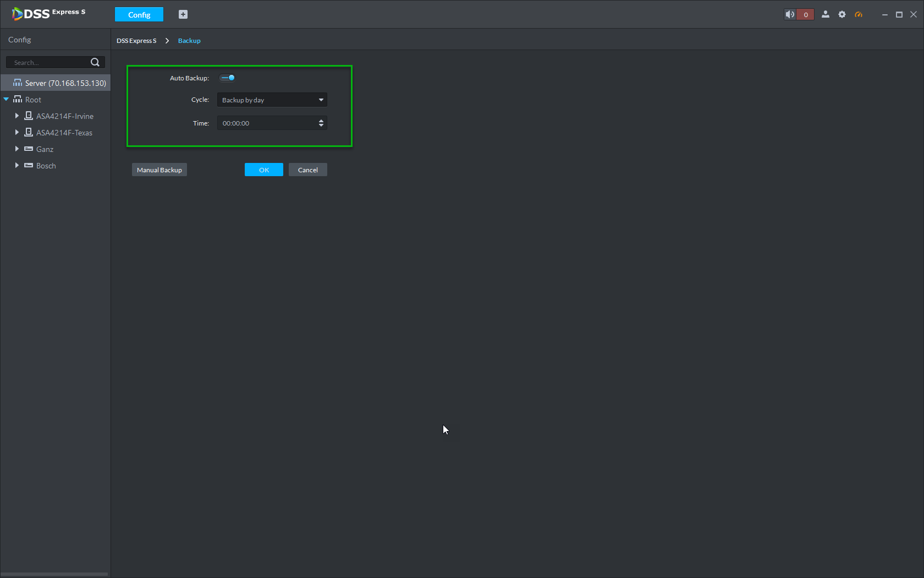The width and height of the screenshot is (924, 578).
Task: Expand the Ganz device node
Action: [16, 149]
